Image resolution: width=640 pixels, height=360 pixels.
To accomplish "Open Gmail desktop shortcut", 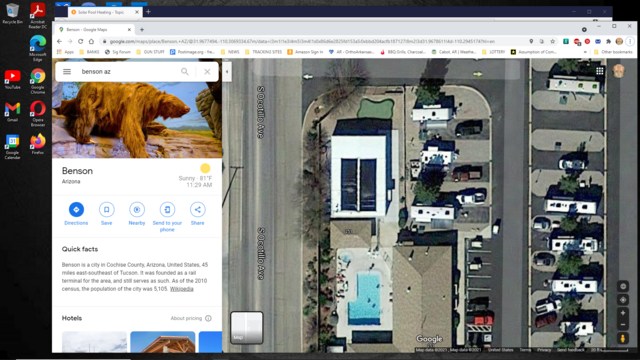I will click(13, 112).
